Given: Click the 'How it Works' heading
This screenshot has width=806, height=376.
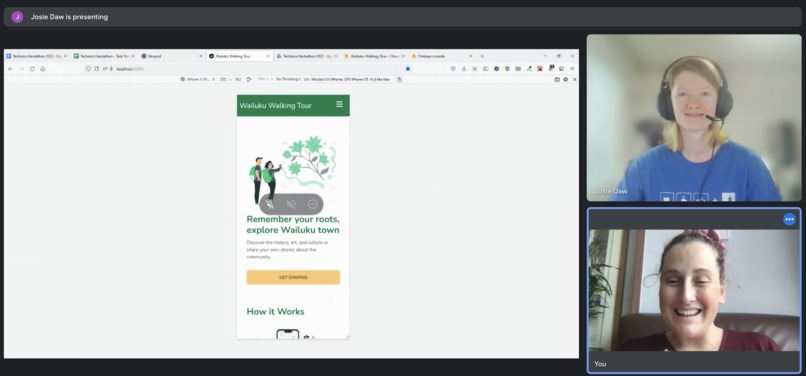Looking at the screenshot, I should 275,311.
